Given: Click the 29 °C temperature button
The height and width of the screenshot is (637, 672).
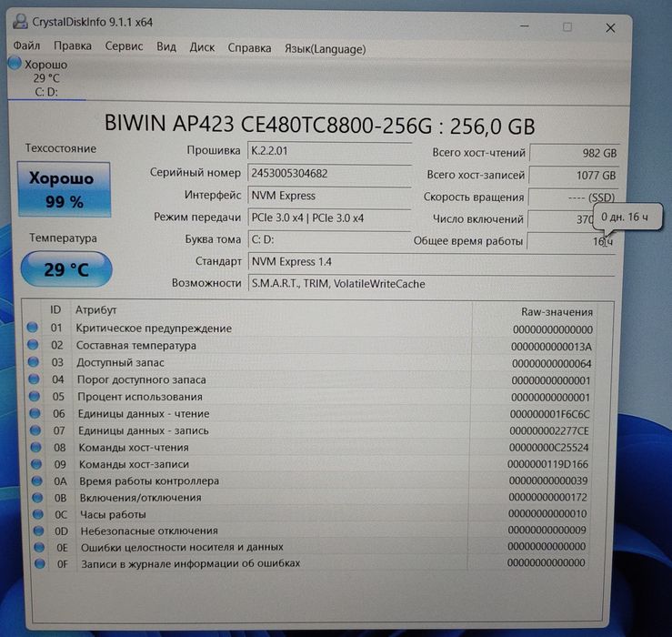Looking at the screenshot, I should (66, 269).
